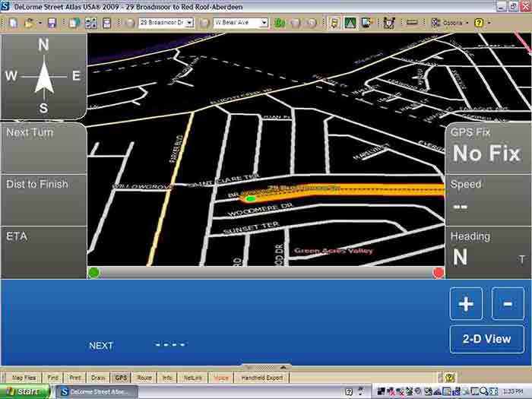Zoom in with the plus button
This screenshot has width=532, height=399.
[x=466, y=304]
